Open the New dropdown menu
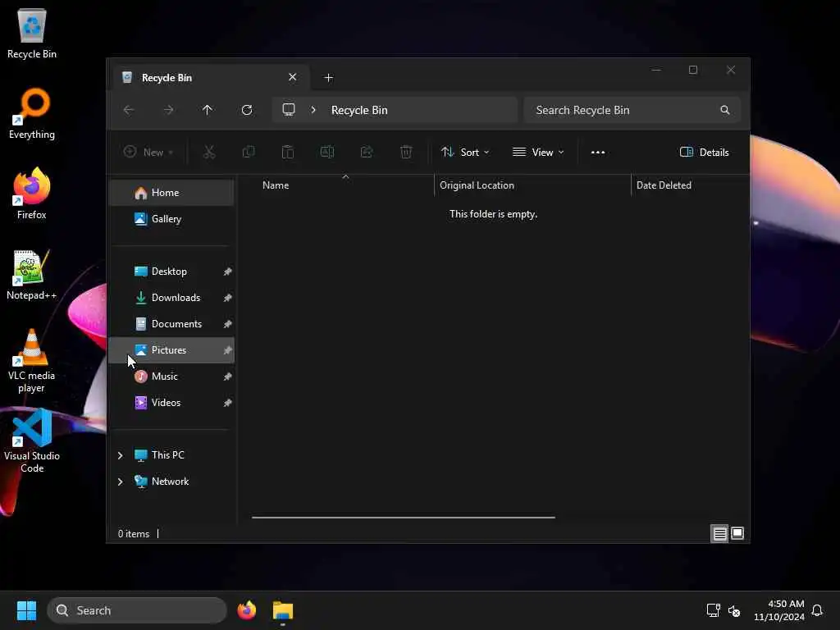This screenshot has height=630, width=840. (148, 152)
